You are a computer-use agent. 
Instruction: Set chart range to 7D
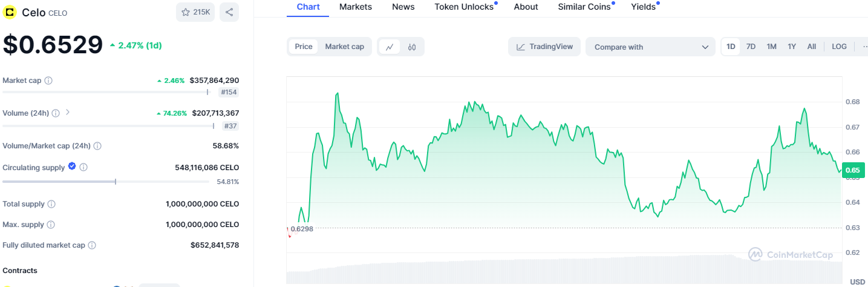tap(751, 47)
